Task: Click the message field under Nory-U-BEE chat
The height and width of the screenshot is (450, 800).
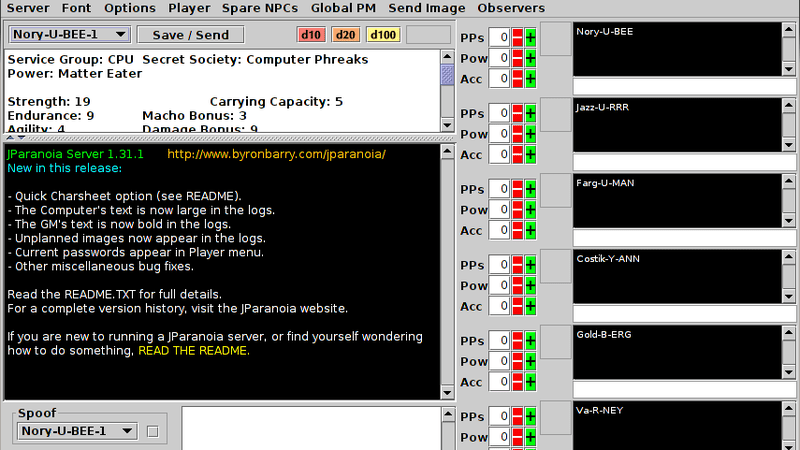Action: (684, 86)
